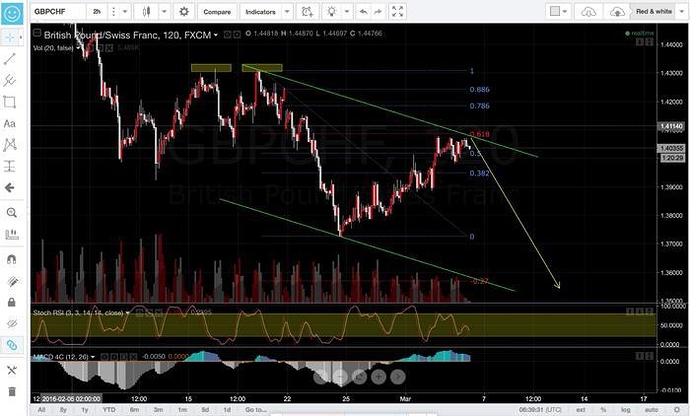Open the measure bars tool

pyautogui.click(x=11, y=234)
